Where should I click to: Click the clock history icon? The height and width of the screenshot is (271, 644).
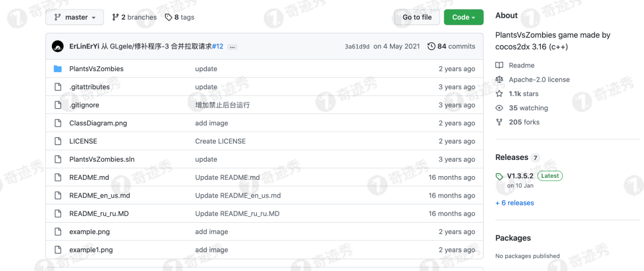[431, 47]
